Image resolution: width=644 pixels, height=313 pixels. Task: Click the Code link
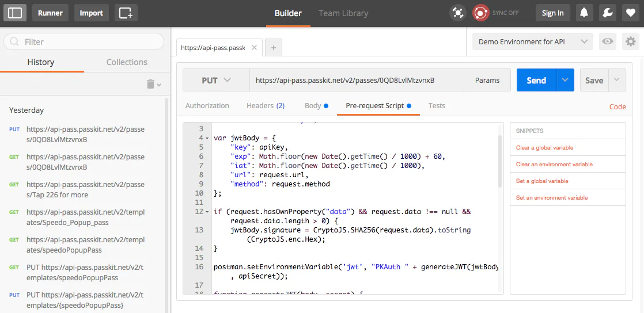618,106
